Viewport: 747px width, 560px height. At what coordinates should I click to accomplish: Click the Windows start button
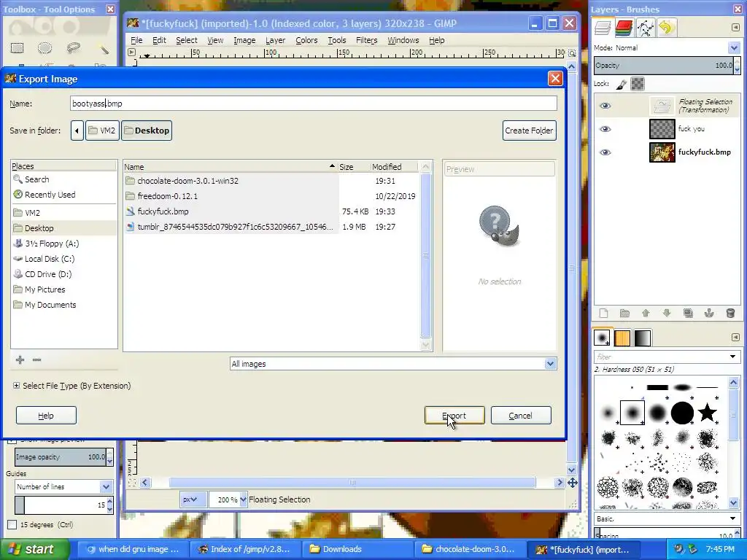coord(34,549)
